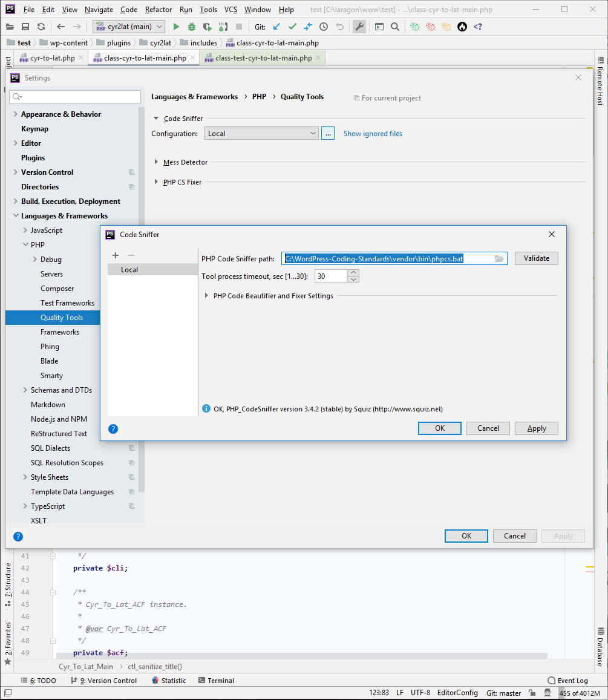Select Local in the Code Sniffer list
608x700 pixels.
(x=152, y=270)
